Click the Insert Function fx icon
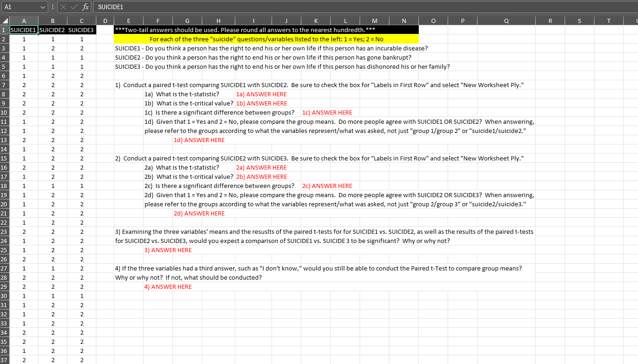Image resolution: width=638 pixels, height=364 pixels. click(86, 7)
